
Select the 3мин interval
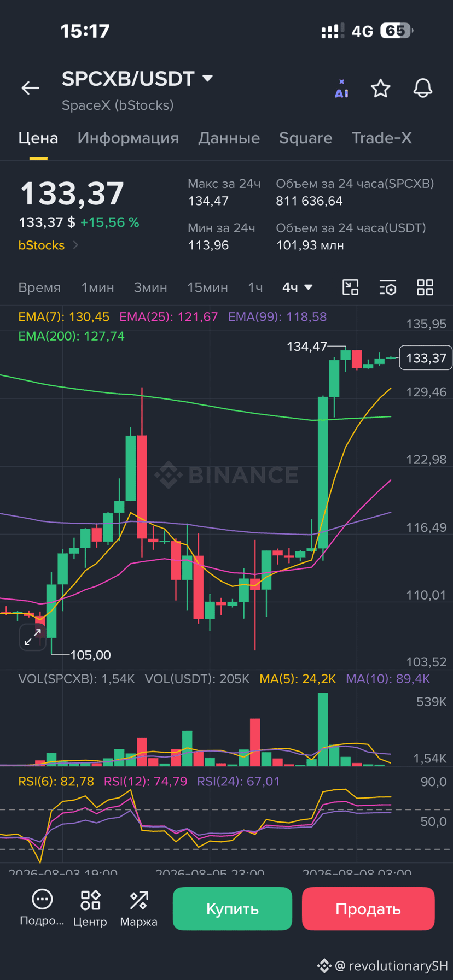click(150, 287)
